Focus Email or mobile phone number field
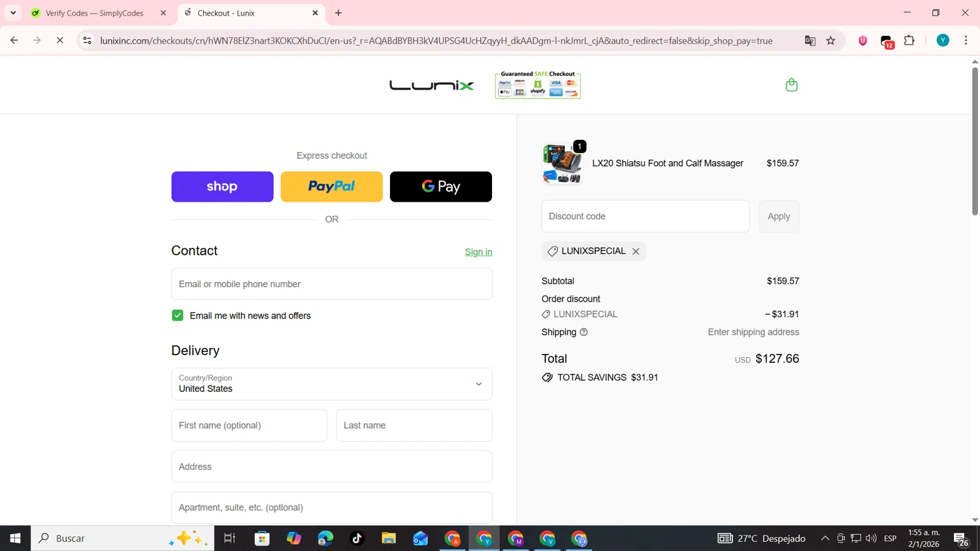Screen dimensions: 980x551 point(332,284)
